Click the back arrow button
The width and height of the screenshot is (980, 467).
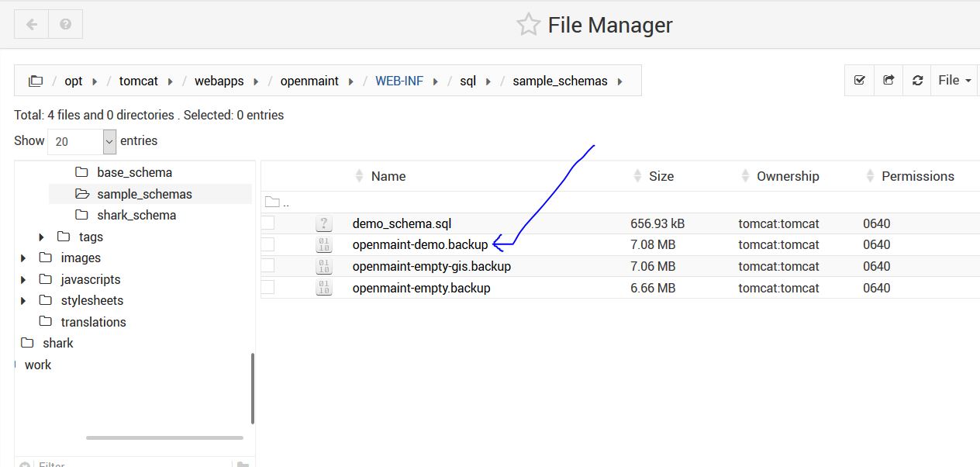32,25
